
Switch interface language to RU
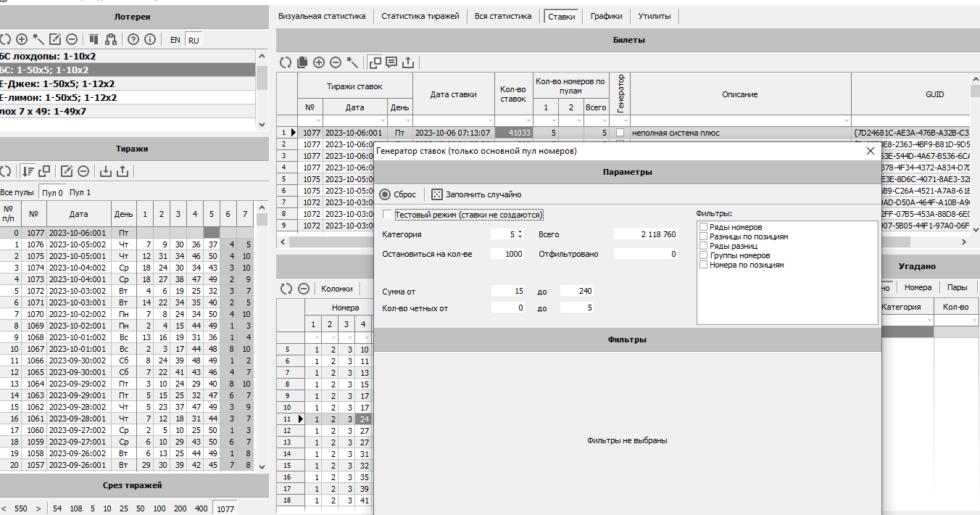tap(194, 40)
